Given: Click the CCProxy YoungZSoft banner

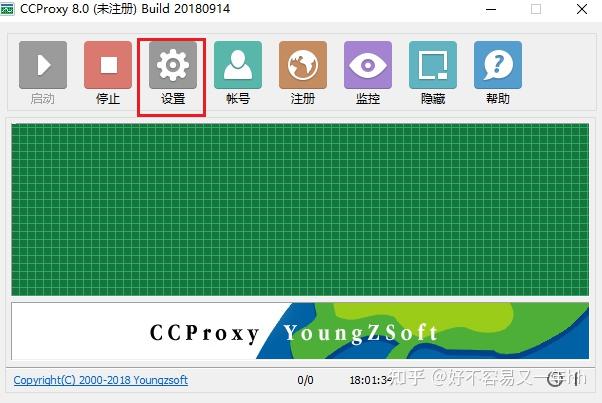Looking at the screenshot, I should pyautogui.click(x=300, y=331).
